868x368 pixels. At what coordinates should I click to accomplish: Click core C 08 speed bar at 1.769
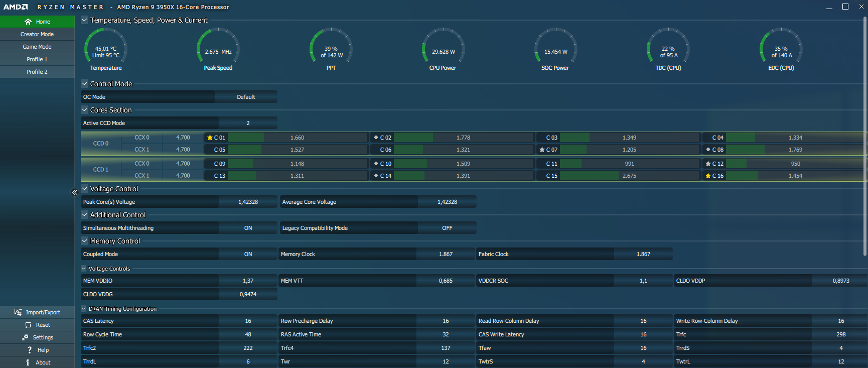[x=795, y=150]
